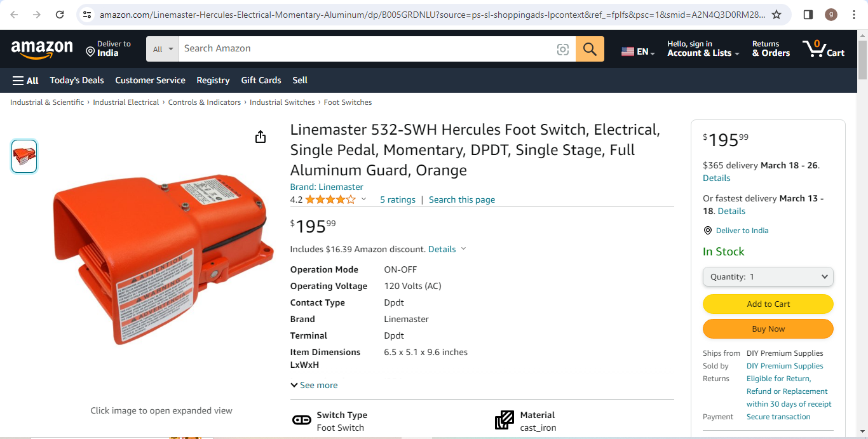Viewport: 868px width, 439px height.
Task: Add the foot switch to cart
Action: [768, 304]
